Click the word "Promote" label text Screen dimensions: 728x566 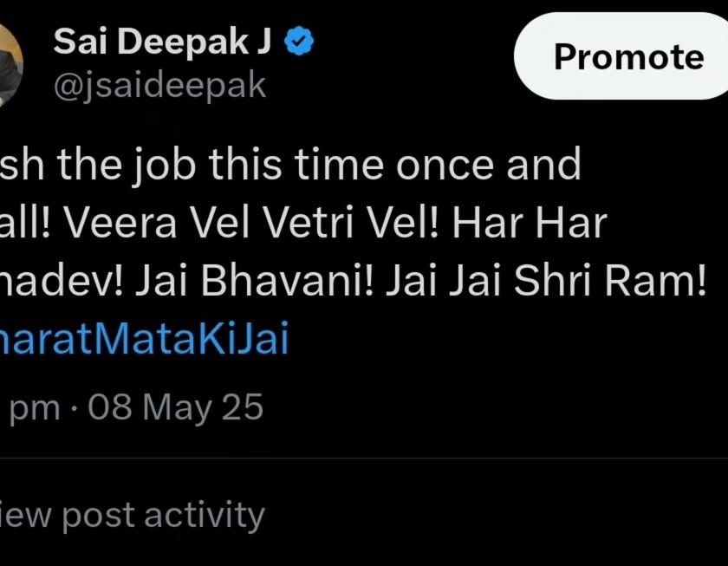(x=628, y=57)
